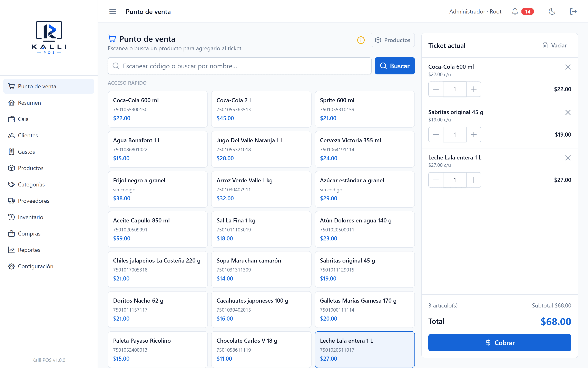Click the orange info icon

point(361,40)
